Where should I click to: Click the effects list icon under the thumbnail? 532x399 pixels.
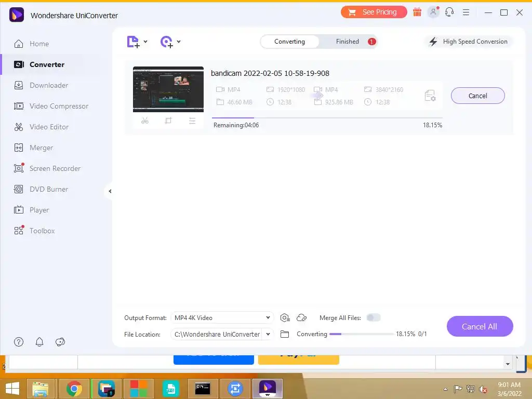pos(192,121)
